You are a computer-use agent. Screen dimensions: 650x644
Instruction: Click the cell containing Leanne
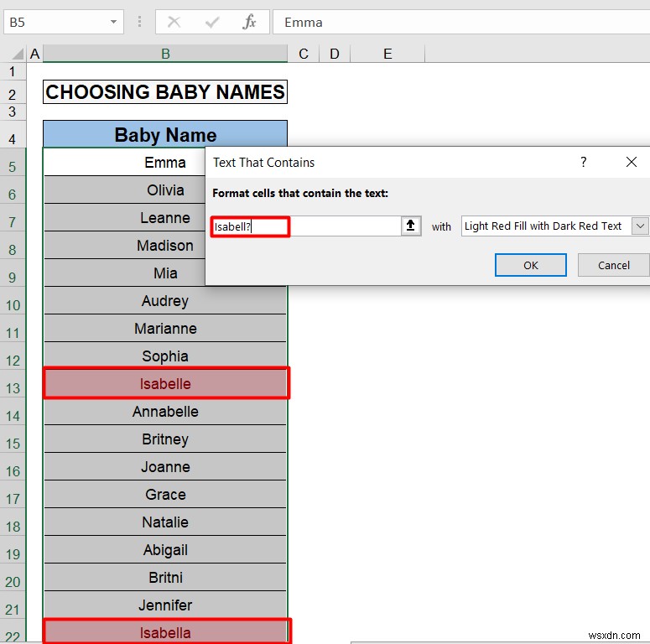click(124, 217)
